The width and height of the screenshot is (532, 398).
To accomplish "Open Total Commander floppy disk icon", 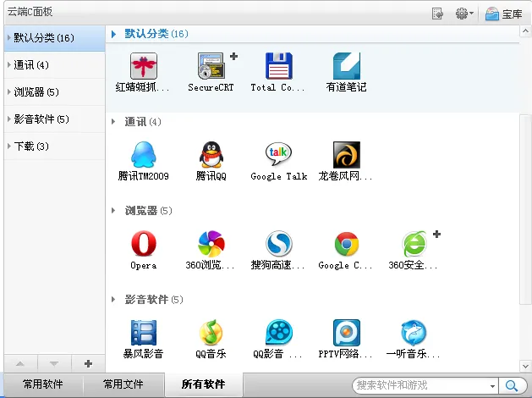I will pos(278,66).
